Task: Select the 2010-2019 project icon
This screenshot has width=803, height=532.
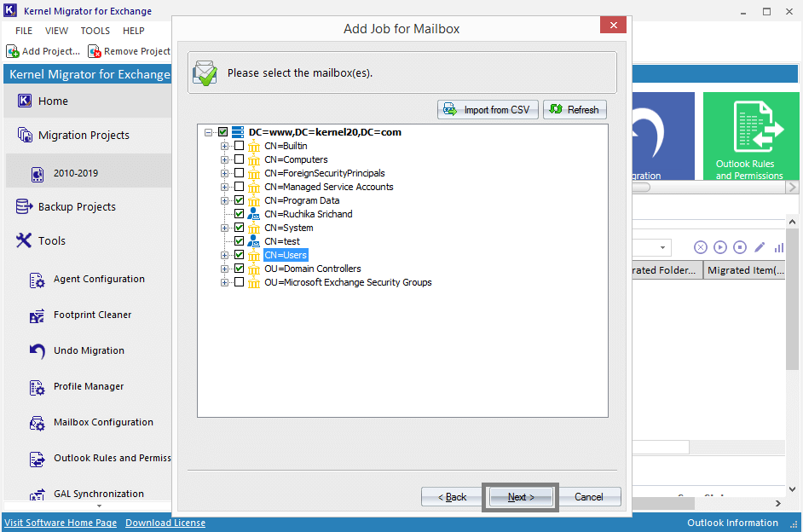Action: point(38,174)
